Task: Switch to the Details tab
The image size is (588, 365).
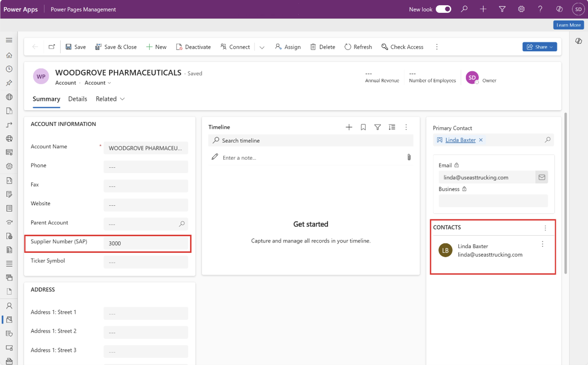Action: tap(78, 99)
